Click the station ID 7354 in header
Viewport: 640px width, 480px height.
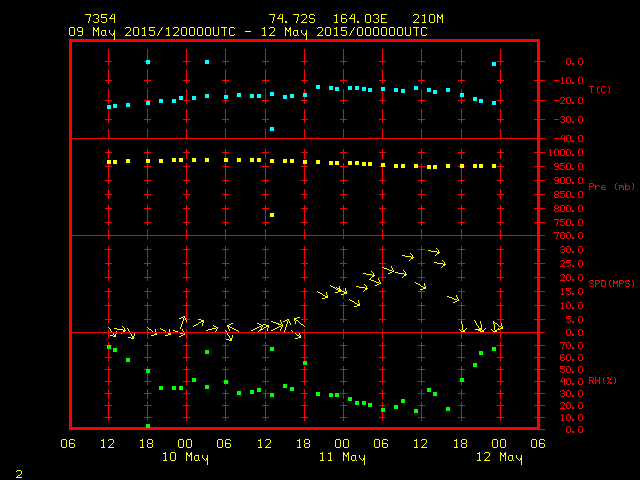100,19
